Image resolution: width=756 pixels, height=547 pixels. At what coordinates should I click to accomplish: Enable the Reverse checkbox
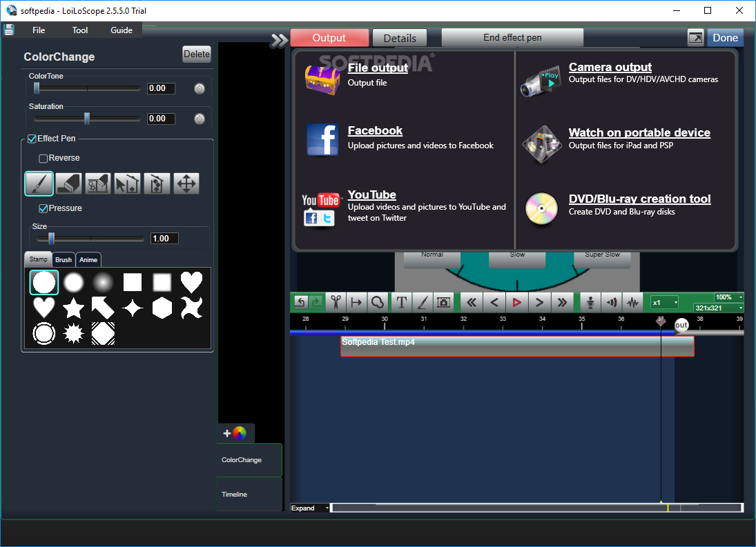click(43, 159)
